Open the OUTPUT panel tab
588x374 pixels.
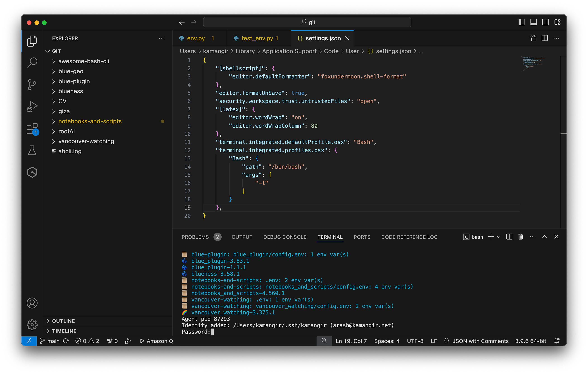[x=242, y=237]
